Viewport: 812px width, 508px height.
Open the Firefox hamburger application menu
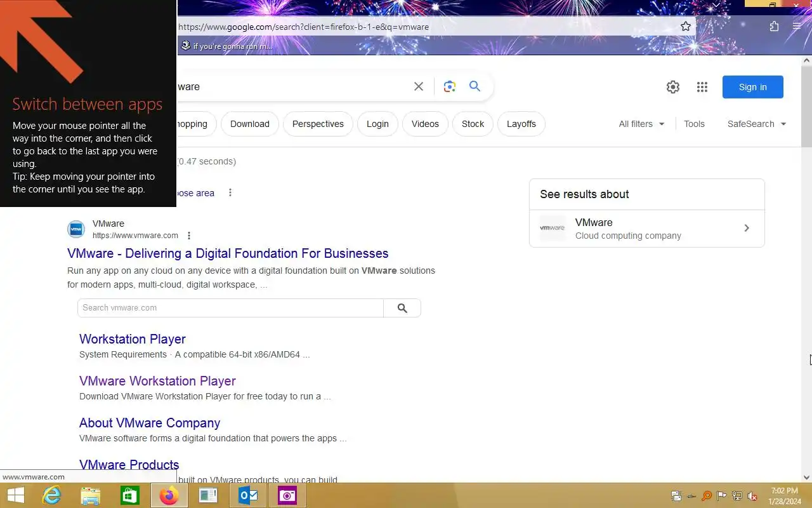797,27
